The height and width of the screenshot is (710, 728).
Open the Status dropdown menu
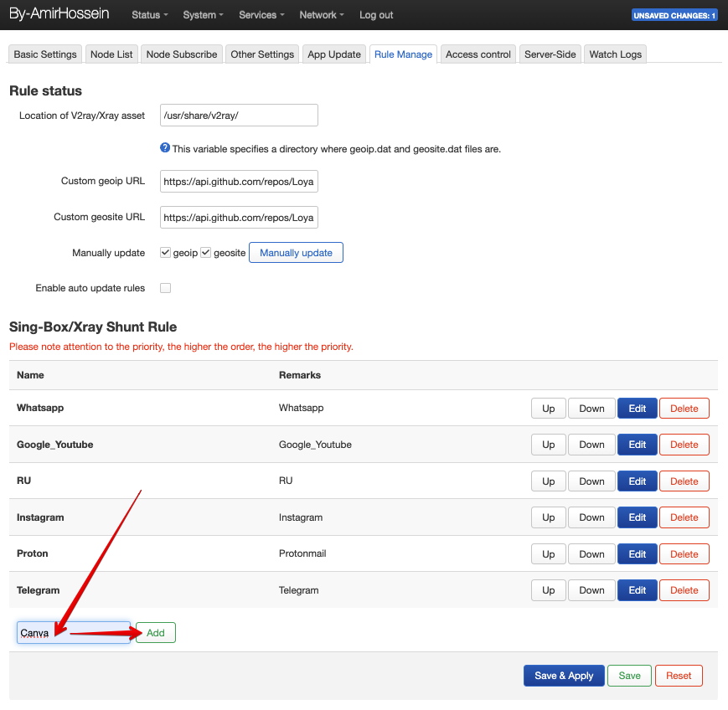(x=149, y=15)
